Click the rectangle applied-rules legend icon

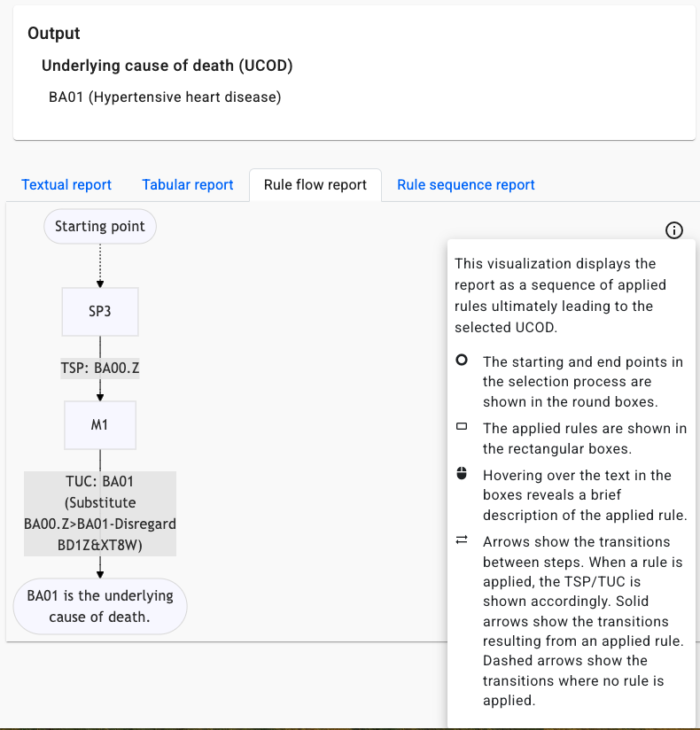(x=461, y=427)
